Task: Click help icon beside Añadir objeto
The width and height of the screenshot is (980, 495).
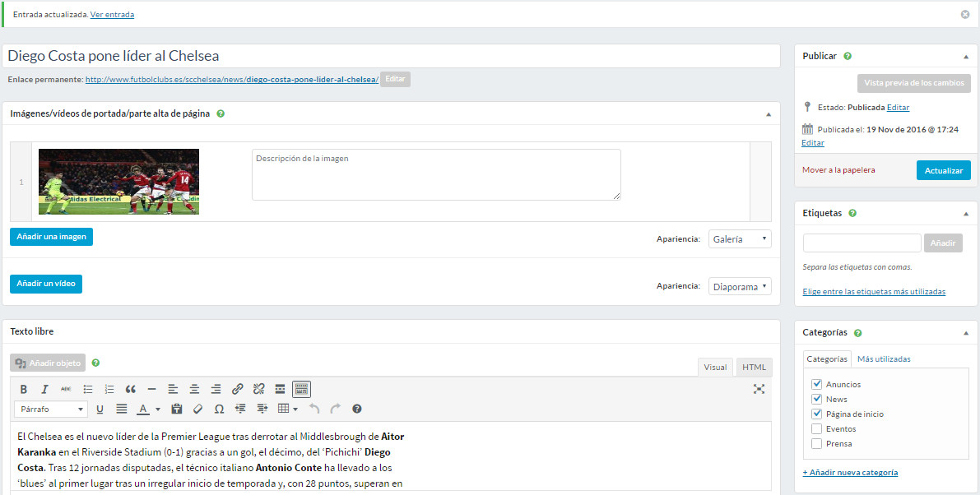Action: coord(95,362)
